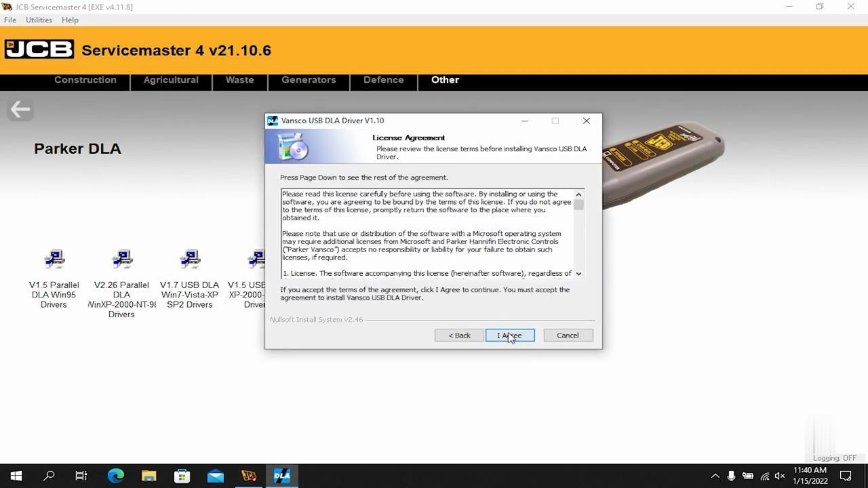This screenshot has width=868, height=488.
Task: Click the license scrollbar down arrow
Action: tap(578, 273)
